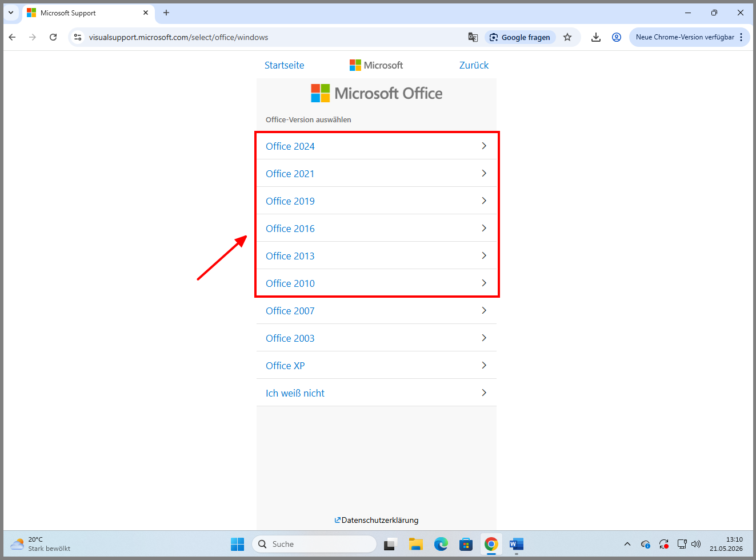Select Office XP

377,365
